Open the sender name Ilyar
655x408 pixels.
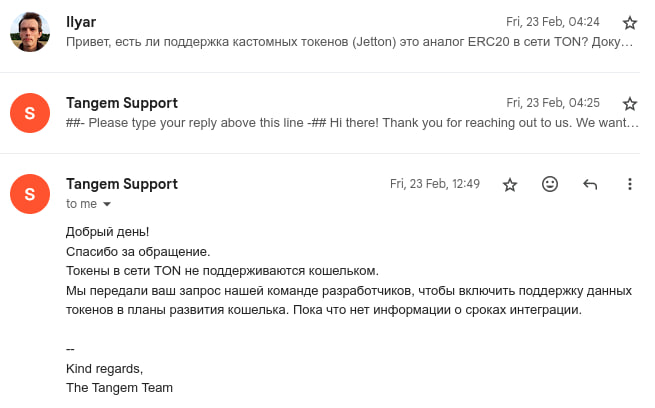point(81,22)
